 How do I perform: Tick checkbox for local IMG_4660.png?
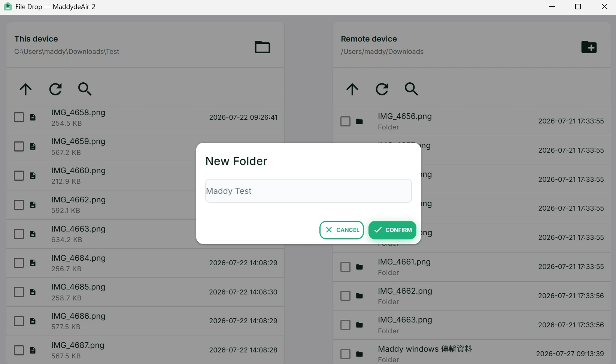tap(19, 175)
